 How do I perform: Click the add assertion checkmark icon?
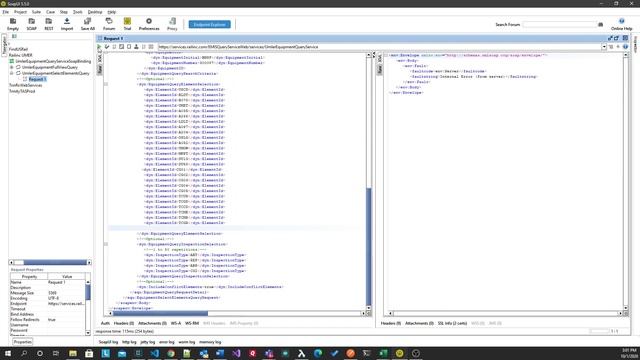pyautogui.click(x=107, y=47)
